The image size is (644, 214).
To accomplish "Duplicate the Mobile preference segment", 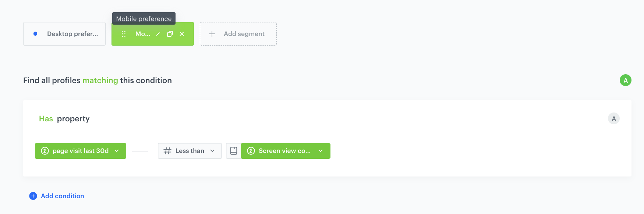I will tap(170, 34).
